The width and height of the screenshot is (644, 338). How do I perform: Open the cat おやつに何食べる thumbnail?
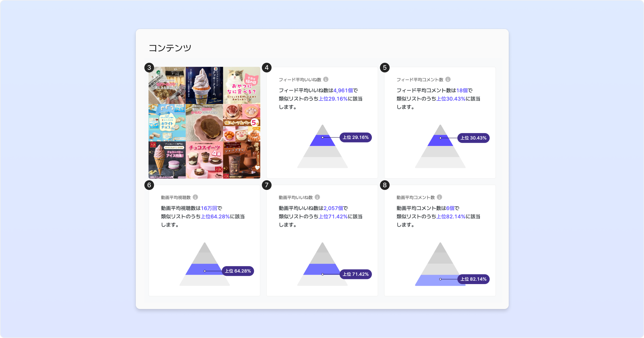point(241,85)
